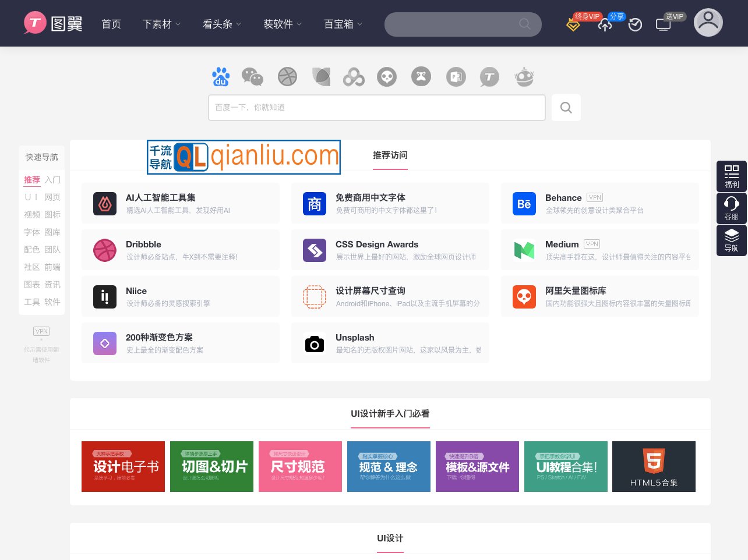Viewport: 748px width, 560px height.
Task: Click the 送VIP monitor icon
Action: click(x=664, y=24)
